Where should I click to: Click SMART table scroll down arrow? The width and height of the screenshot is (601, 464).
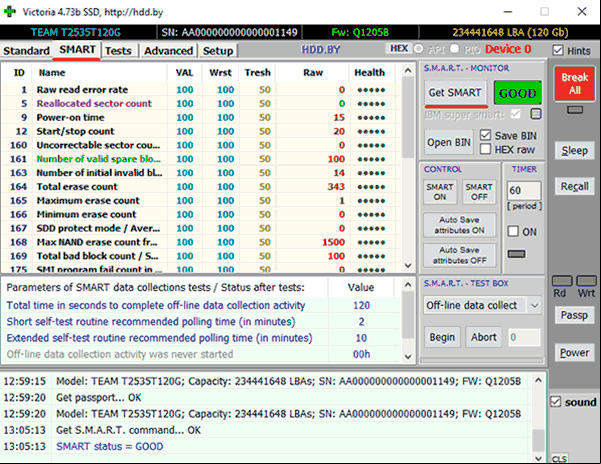[x=408, y=266]
